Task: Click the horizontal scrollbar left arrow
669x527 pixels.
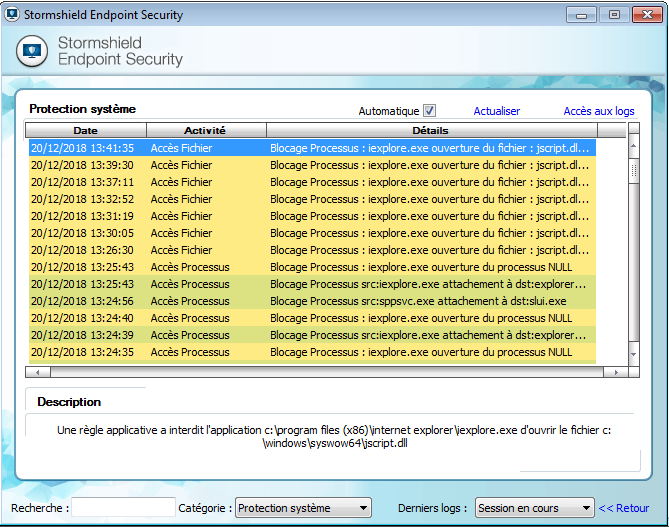Action: [x=38, y=372]
